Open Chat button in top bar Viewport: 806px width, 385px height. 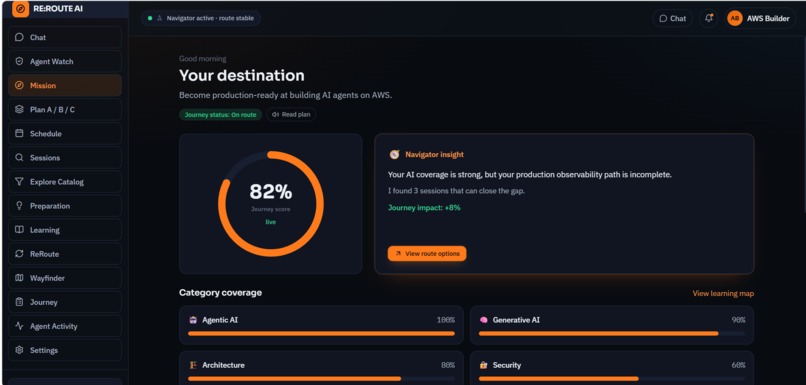672,19
